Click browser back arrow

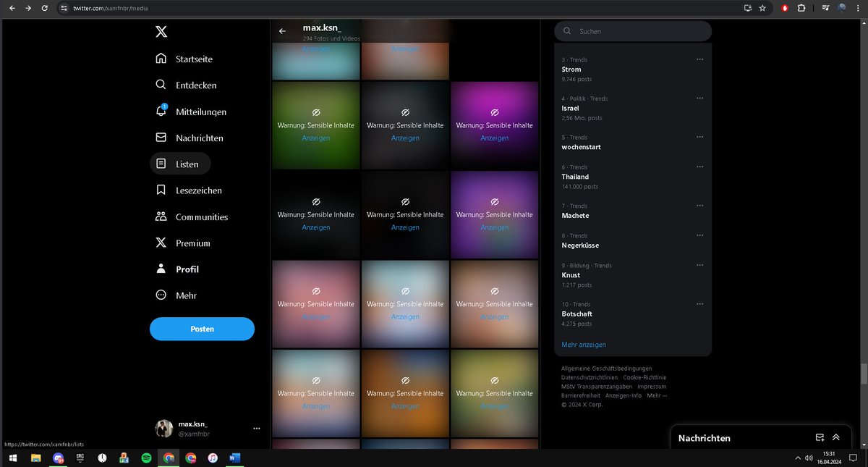tap(12, 8)
